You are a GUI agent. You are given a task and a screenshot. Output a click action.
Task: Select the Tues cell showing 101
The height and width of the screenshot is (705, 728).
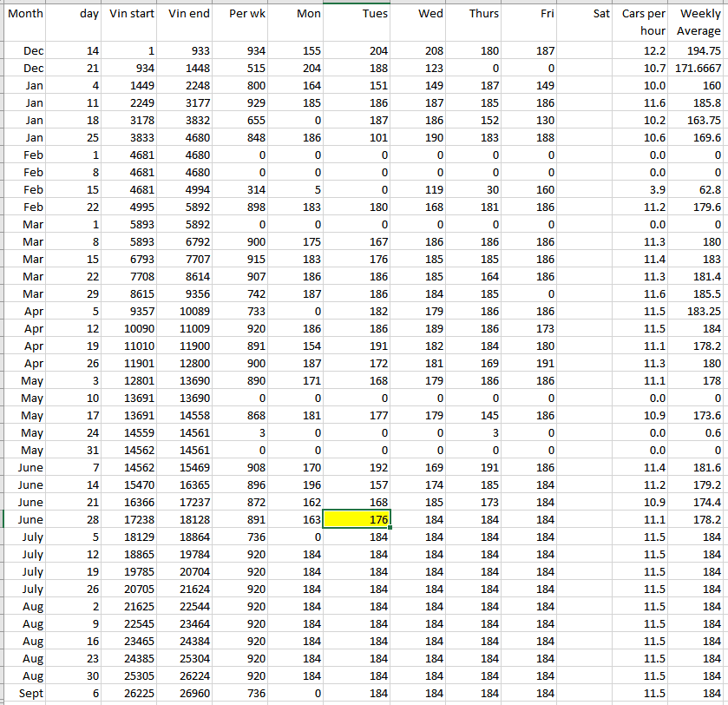tap(357, 137)
